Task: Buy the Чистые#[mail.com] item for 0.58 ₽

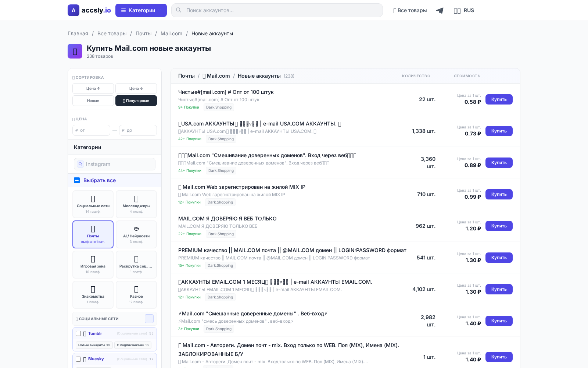Action: tap(499, 99)
